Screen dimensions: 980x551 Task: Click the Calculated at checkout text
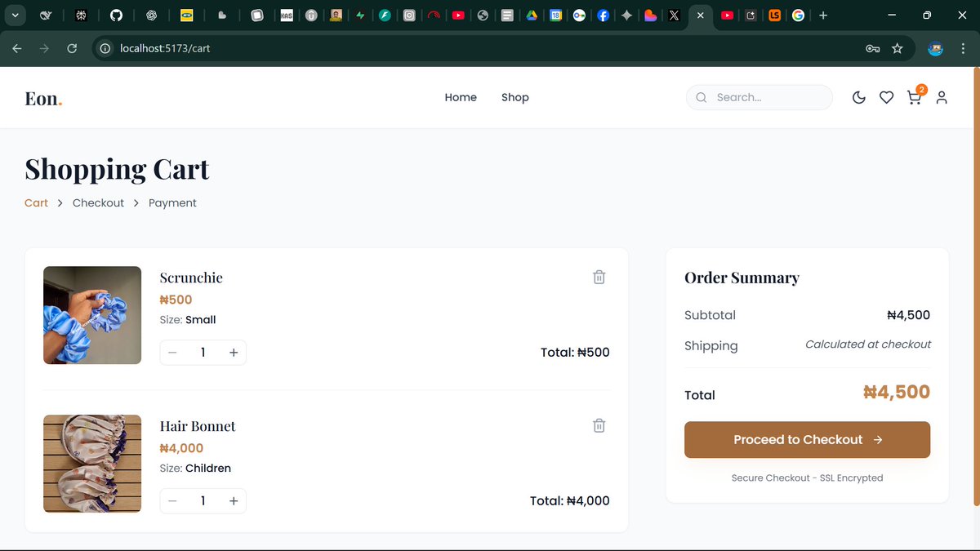[x=868, y=344]
